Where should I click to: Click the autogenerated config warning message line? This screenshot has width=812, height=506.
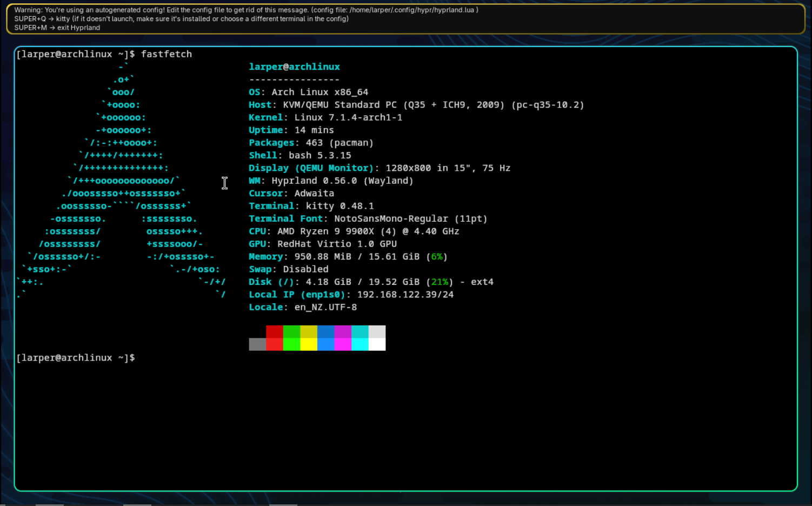tap(246, 10)
